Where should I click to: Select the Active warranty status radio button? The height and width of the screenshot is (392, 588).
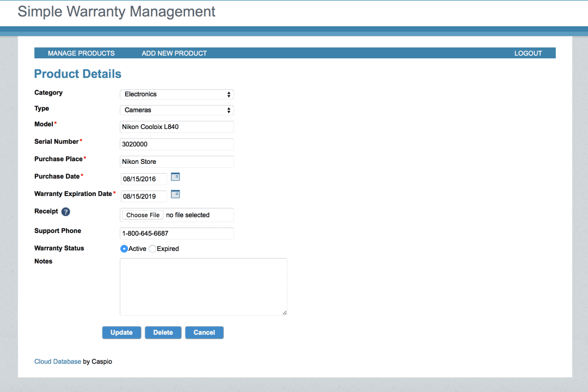[124, 249]
